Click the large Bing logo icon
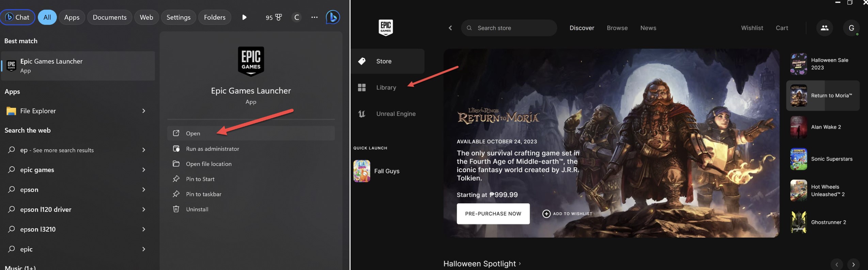 click(333, 17)
